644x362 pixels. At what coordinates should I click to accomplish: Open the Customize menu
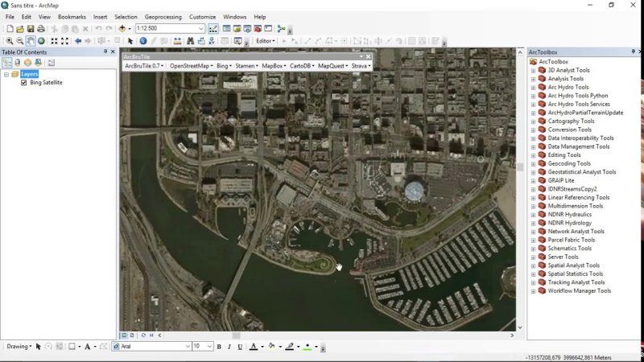[203, 17]
